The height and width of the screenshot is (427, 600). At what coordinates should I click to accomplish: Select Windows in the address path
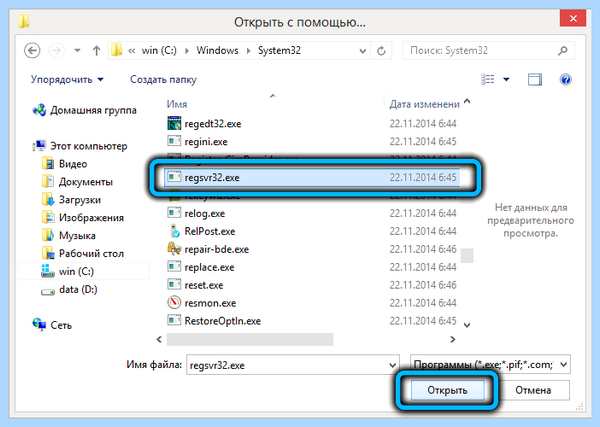(x=217, y=51)
